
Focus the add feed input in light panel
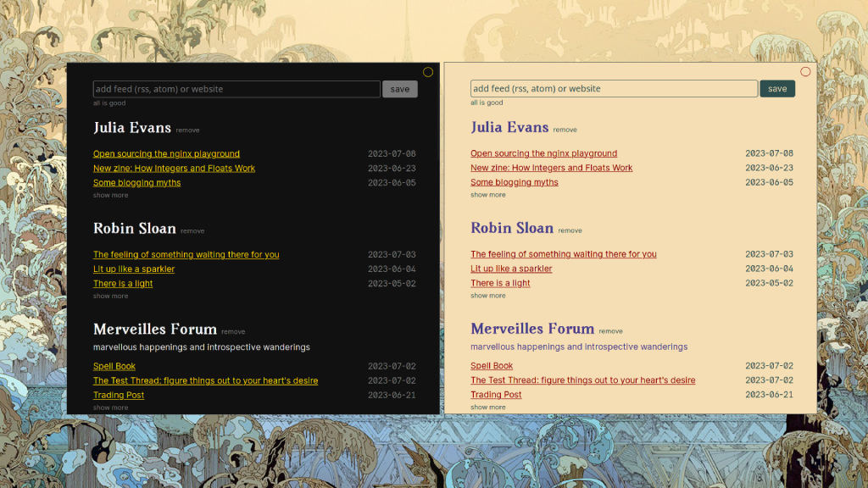coord(614,89)
